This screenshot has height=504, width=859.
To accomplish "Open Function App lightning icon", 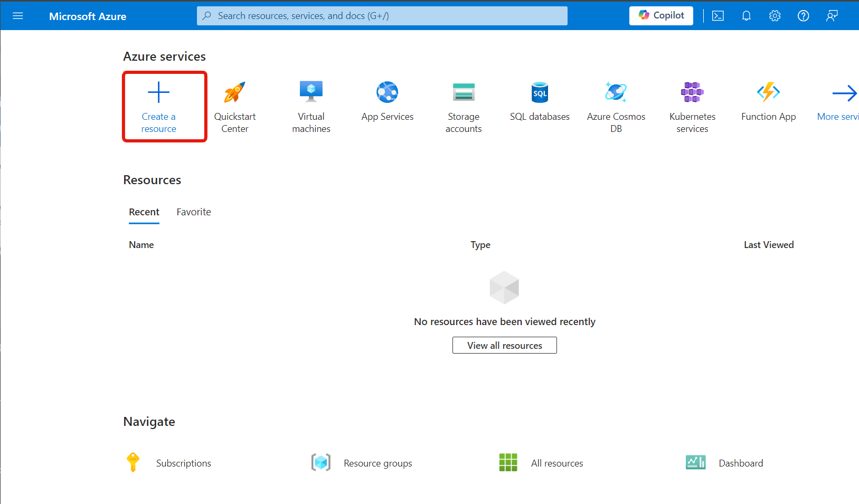I will [x=769, y=92].
